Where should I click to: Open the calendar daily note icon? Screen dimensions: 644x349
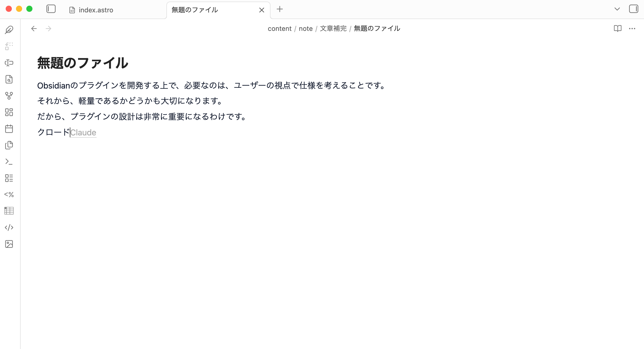[9, 129]
